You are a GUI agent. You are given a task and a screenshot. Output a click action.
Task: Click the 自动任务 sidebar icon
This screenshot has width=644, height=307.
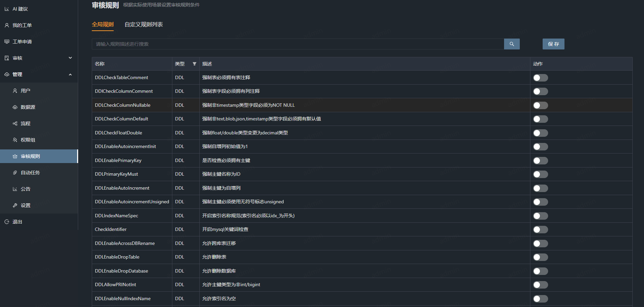pyautogui.click(x=15, y=173)
